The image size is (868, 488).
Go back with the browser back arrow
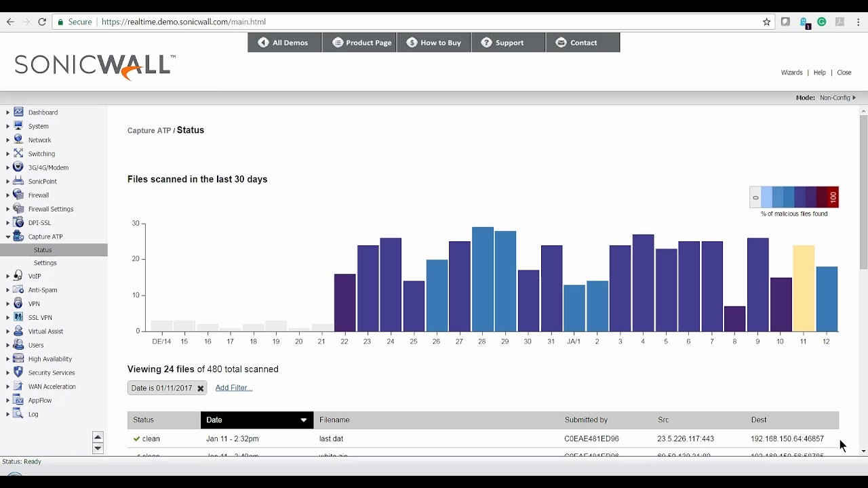coord(10,22)
